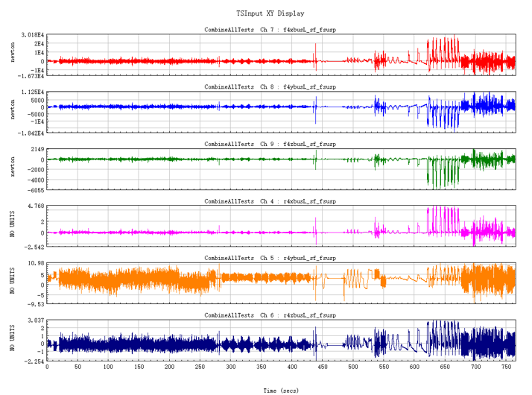Click the 3.018E4 maximum value on the red plot
Viewport: 532px width, 395px height.
(x=33, y=35)
